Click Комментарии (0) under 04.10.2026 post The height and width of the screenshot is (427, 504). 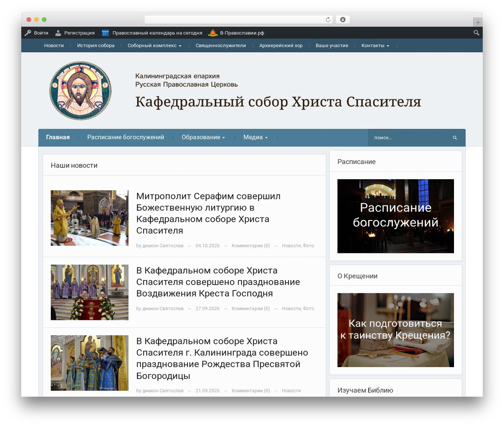(x=251, y=246)
